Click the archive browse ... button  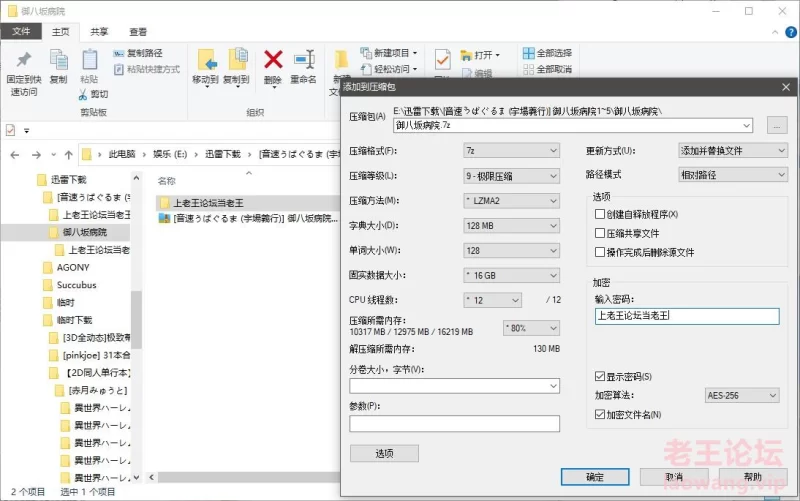coord(777,126)
